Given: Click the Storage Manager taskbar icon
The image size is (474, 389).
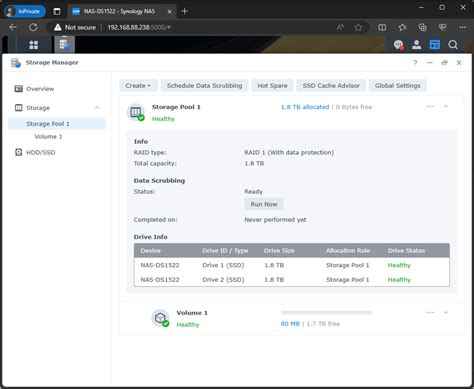Looking at the screenshot, I should click(64, 44).
